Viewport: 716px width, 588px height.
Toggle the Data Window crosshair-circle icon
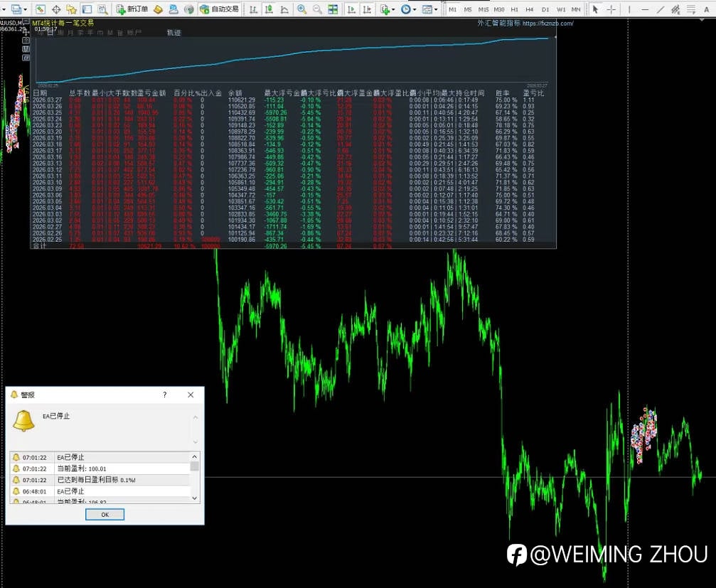(x=56, y=9)
